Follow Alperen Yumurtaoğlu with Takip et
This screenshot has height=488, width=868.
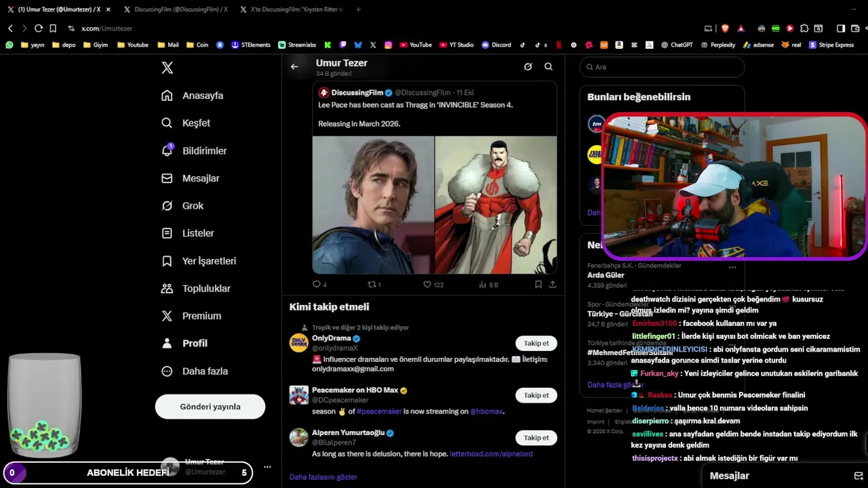pos(536,438)
